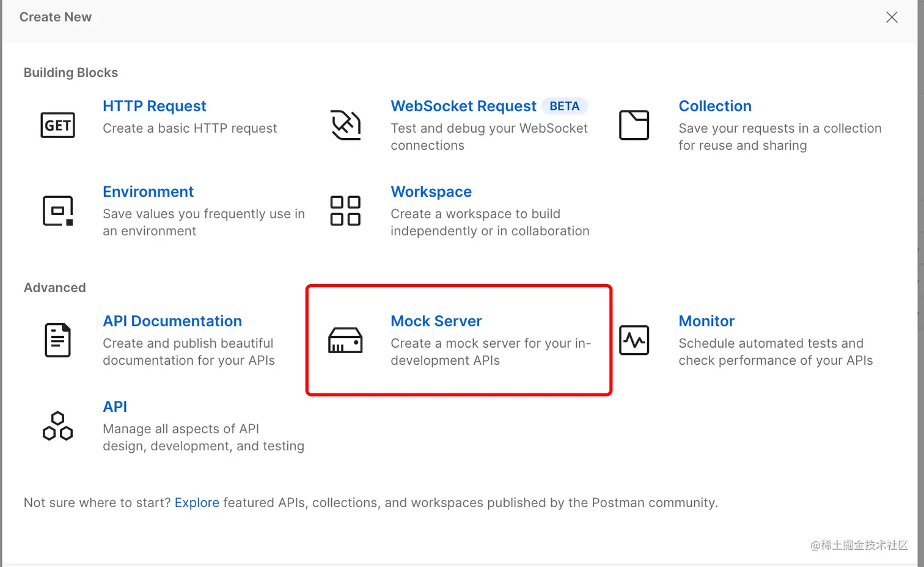Open the API Documentation title link

[172, 321]
